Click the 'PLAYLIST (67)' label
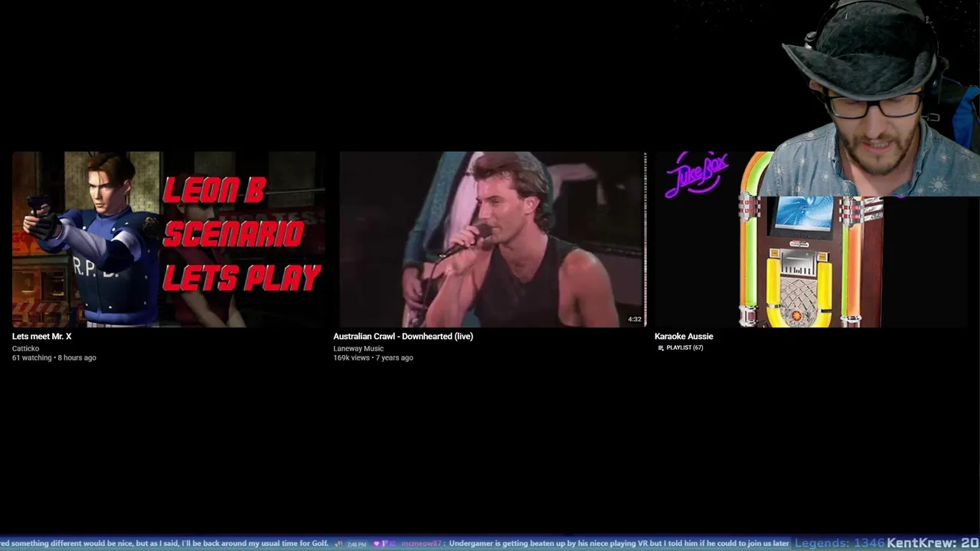The image size is (980, 551). click(x=684, y=348)
